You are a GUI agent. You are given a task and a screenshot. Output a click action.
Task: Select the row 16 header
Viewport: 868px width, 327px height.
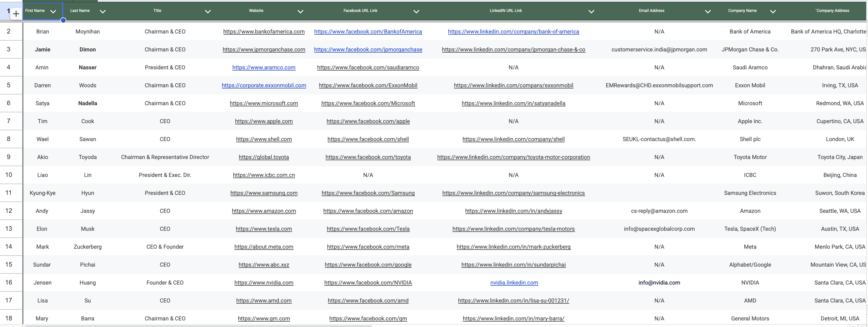tap(9, 282)
